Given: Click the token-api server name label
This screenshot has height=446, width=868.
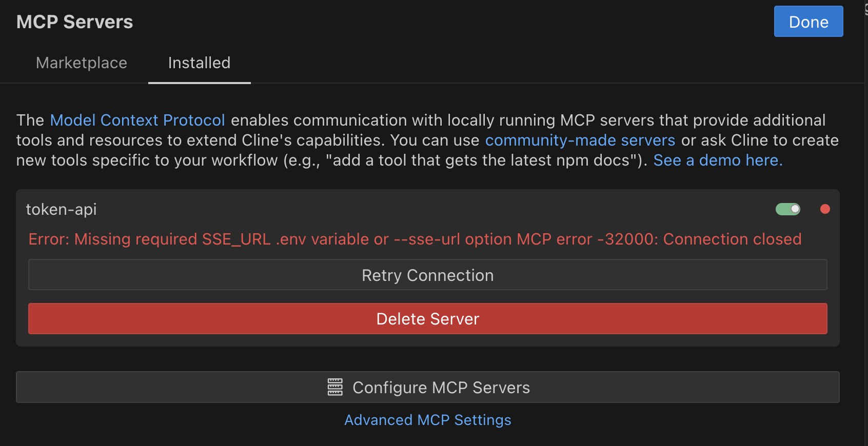Looking at the screenshot, I should (62, 210).
